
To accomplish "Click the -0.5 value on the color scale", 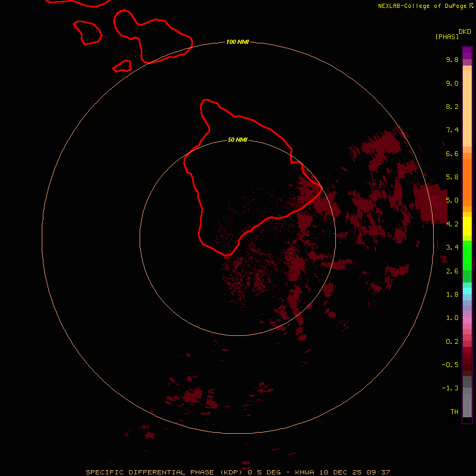I will click(x=450, y=364).
